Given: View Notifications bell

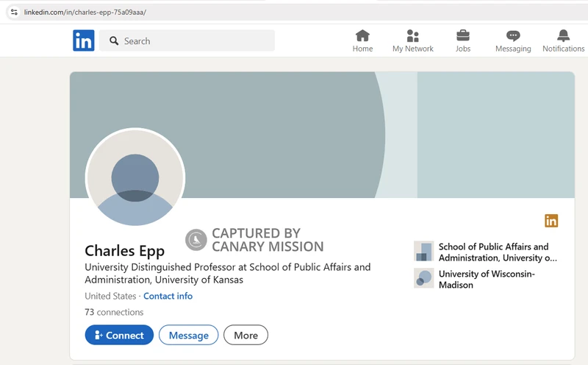Looking at the screenshot, I should [x=563, y=41].
